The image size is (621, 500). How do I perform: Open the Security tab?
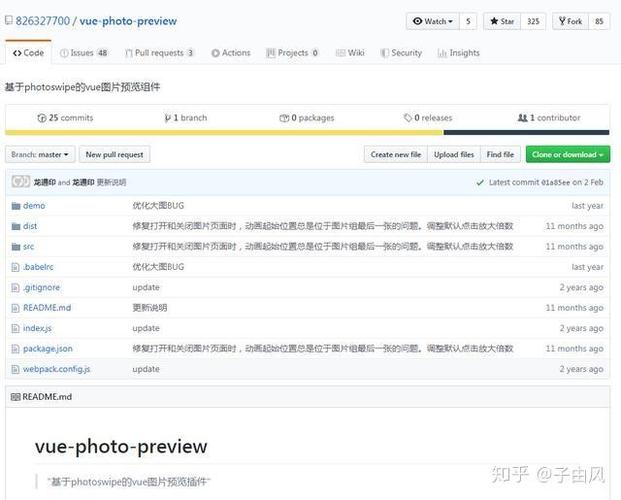(x=401, y=53)
